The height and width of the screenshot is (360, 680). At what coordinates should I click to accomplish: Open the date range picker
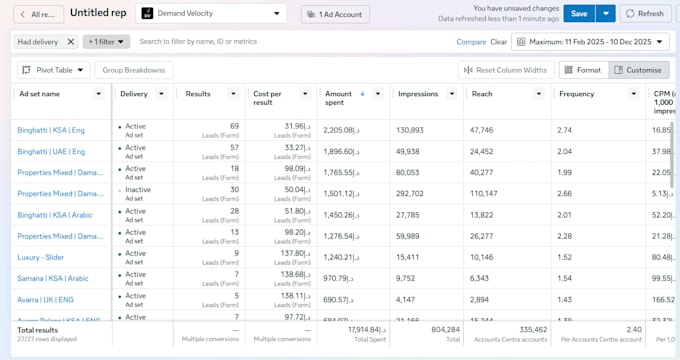tap(590, 42)
